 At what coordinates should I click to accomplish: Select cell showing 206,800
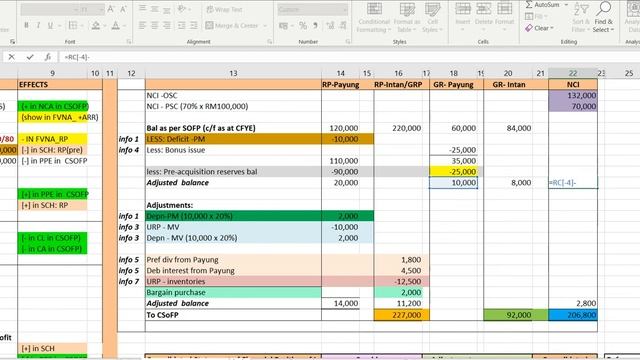coord(573,315)
